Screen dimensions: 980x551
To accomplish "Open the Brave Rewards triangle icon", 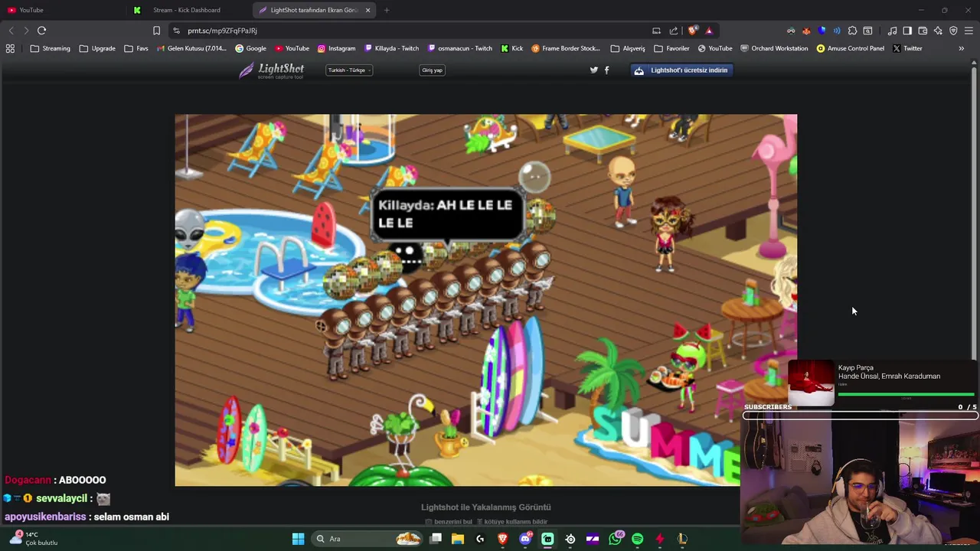I will pyautogui.click(x=709, y=31).
